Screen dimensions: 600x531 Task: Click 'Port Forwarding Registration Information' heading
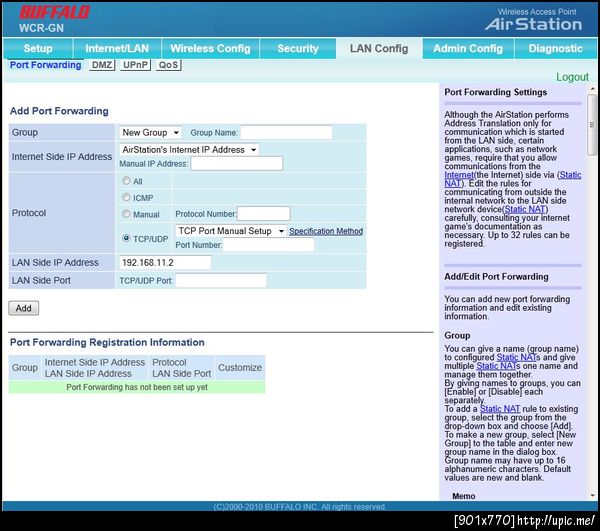[x=107, y=342]
